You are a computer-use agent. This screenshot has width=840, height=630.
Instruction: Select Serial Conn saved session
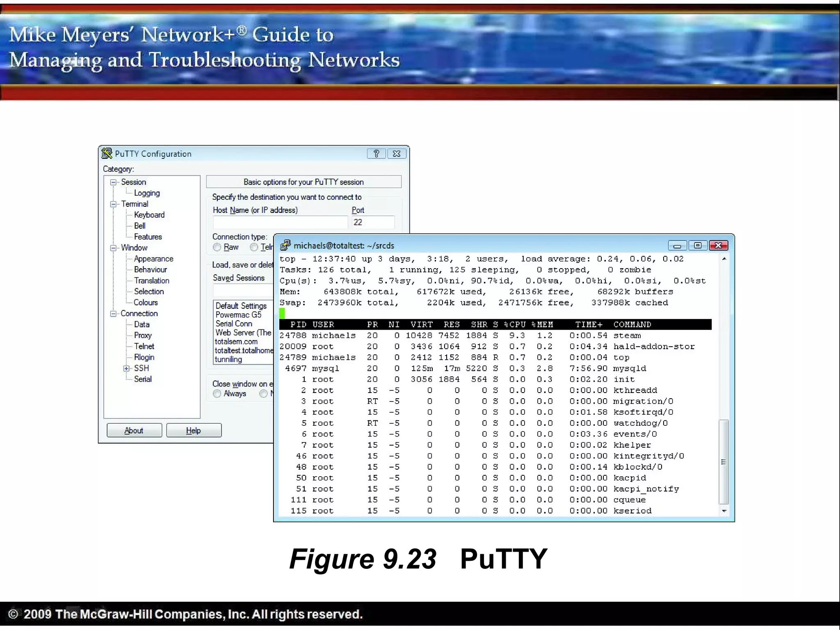coord(234,324)
